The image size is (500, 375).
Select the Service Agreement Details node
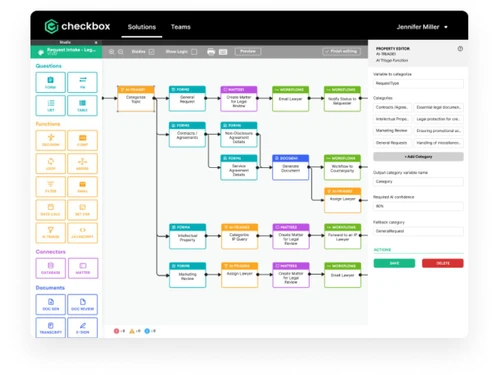click(x=239, y=167)
